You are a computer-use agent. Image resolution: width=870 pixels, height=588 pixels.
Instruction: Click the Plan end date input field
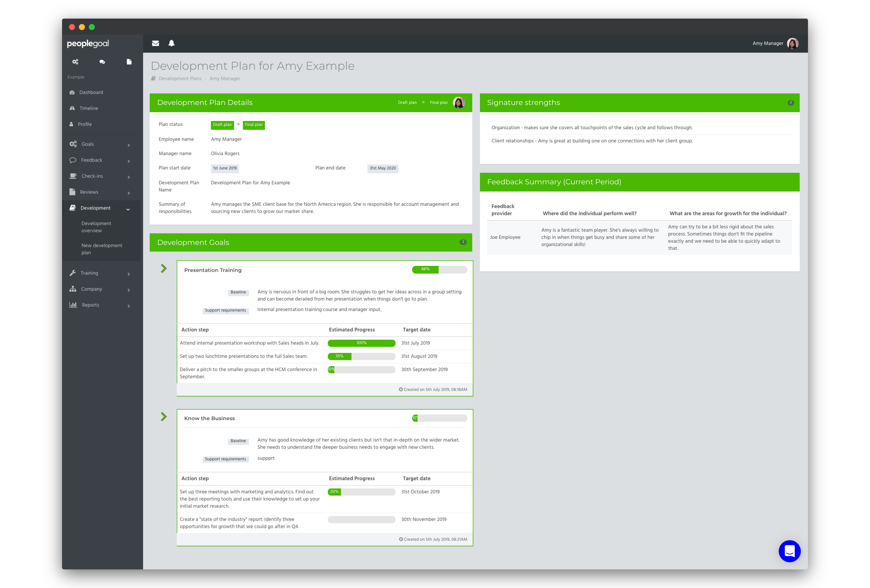pos(381,168)
